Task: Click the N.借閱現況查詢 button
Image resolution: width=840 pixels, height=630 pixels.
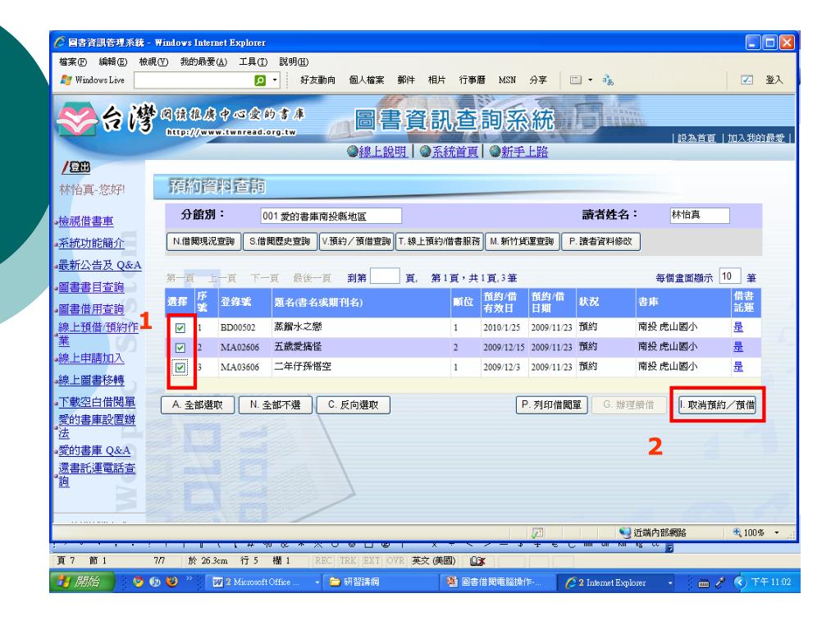Action: click(203, 242)
